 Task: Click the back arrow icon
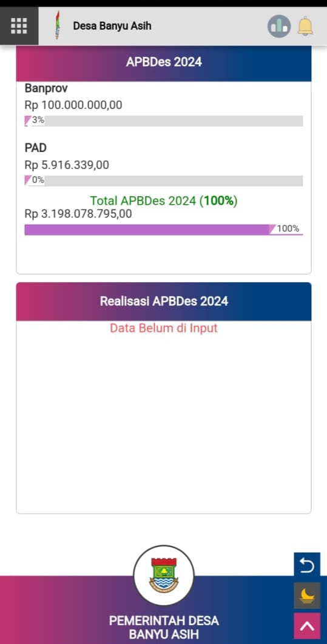click(307, 566)
